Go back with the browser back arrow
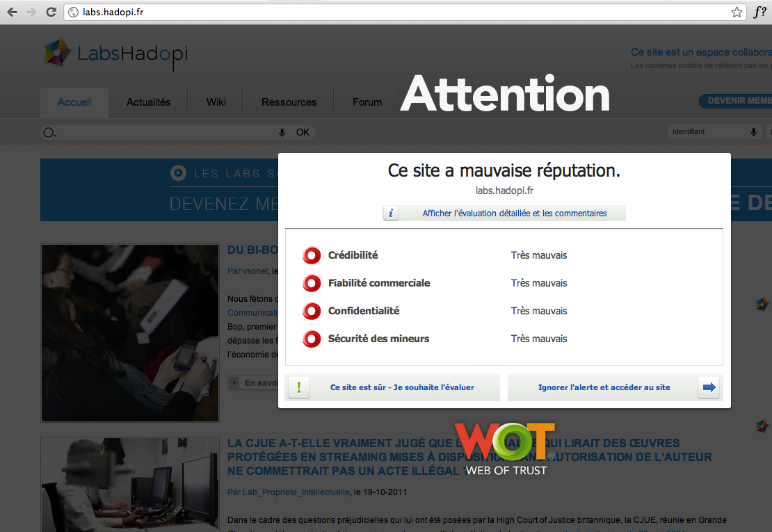772x532 pixels. pyautogui.click(x=13, y=13)
